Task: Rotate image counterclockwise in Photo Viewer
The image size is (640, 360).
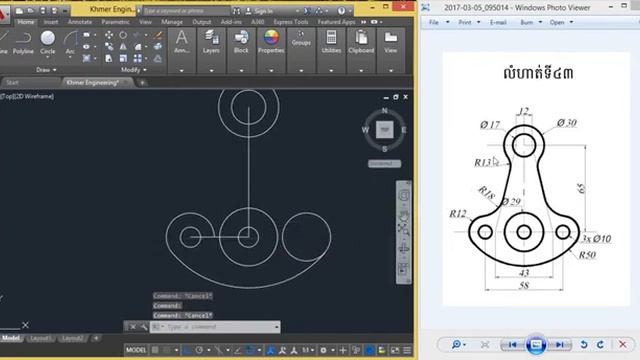Action: [584, 344]
